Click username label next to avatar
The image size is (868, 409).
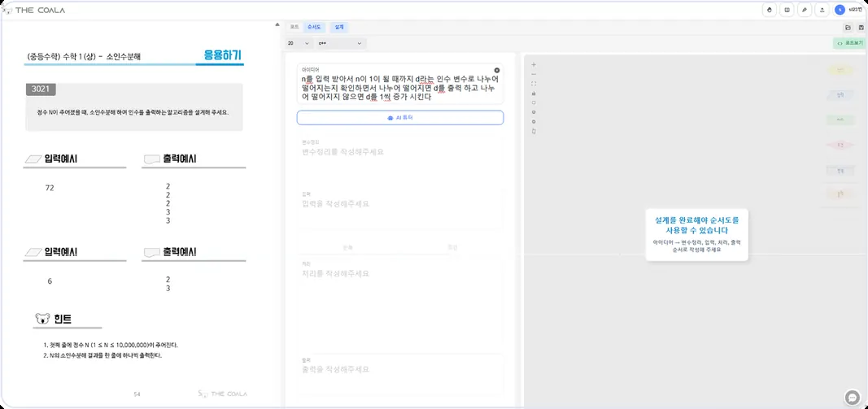(x=856, y=10)
